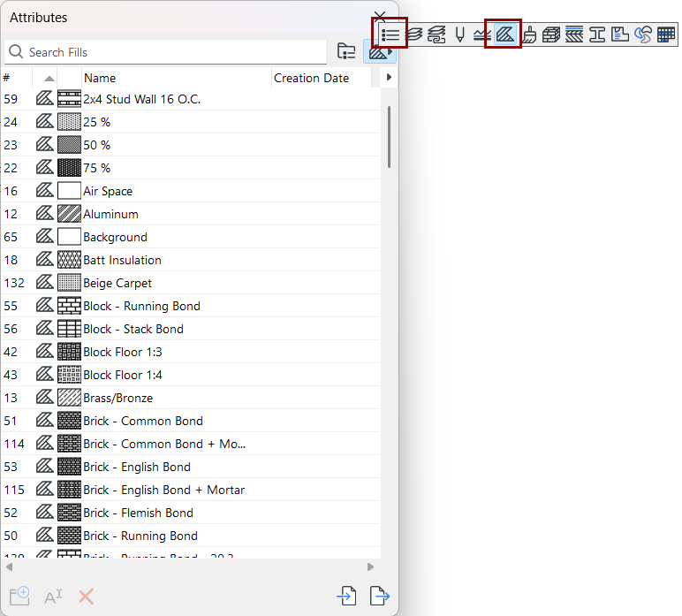The height and width of the screenshot is (616, 682).
Task: Click the vertical scrollbar thumb
Action: point(389,137)
